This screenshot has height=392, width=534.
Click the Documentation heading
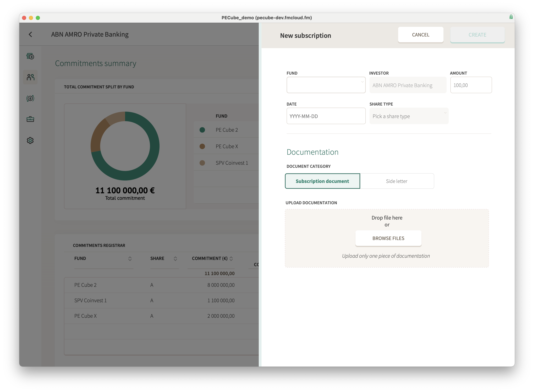coord(312,152)
